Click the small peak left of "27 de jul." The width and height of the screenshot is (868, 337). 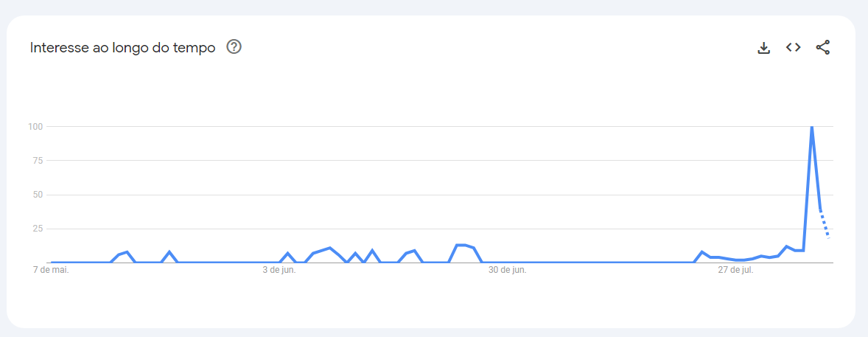[x=702, y=252]
